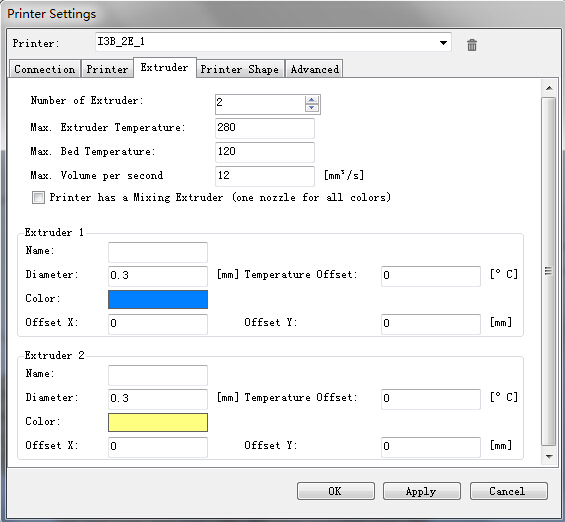This screenshot has height=522, width=565.
Task: Click the Extruder 1 Temperature Offset field
Action: coord(431,276)
